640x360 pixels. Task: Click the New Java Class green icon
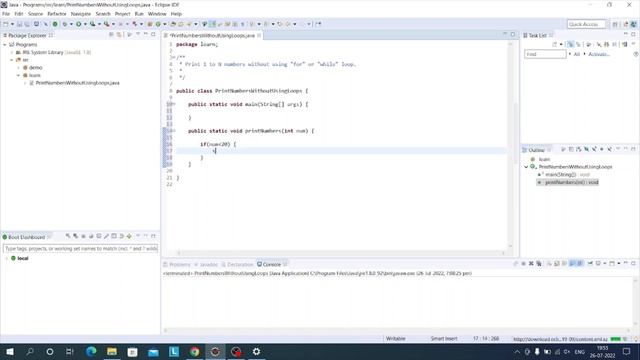coord(158,24)
